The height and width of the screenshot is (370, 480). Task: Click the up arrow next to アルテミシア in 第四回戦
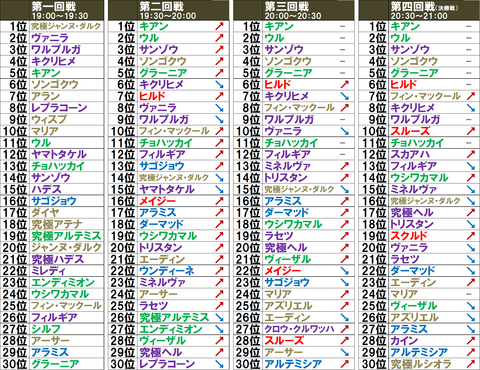pos(470,352)
